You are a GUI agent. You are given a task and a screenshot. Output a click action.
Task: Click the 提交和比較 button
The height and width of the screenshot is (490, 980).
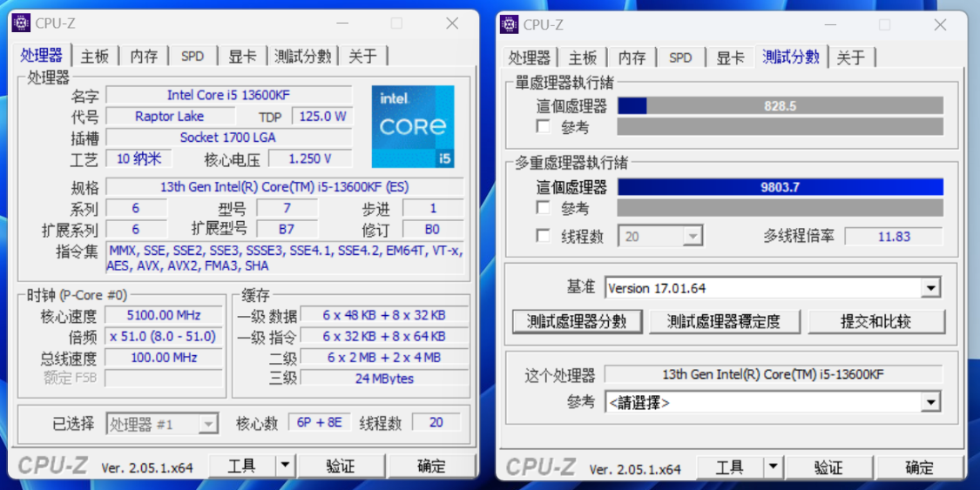click(x=875, y=321)
